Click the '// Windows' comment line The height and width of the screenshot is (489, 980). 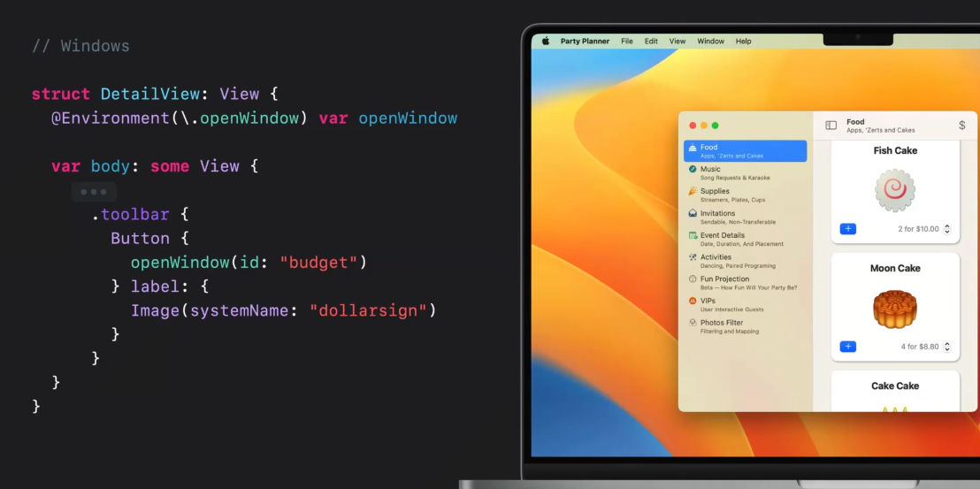click(80, 46)
